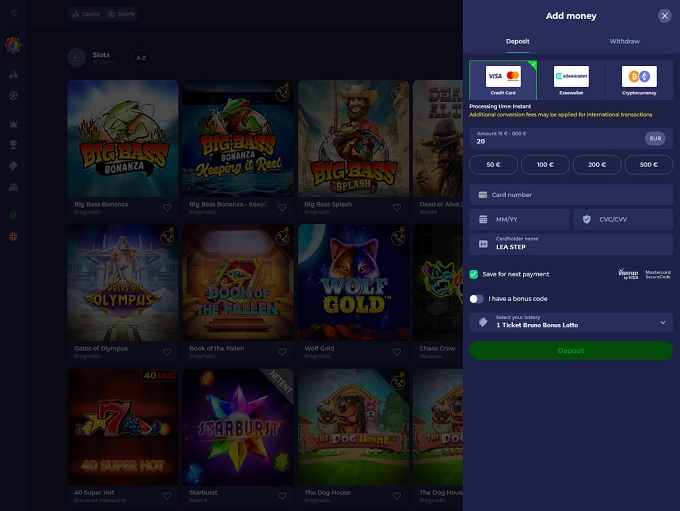Screen dimensions: 680x511
Task: Expand the Select your lottery dropdown
Action: pos(571,322)
